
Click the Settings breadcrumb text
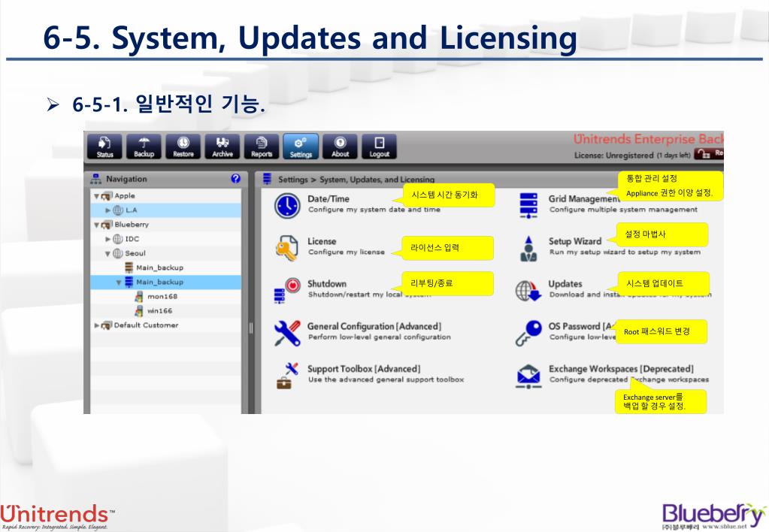click(292, 180)
